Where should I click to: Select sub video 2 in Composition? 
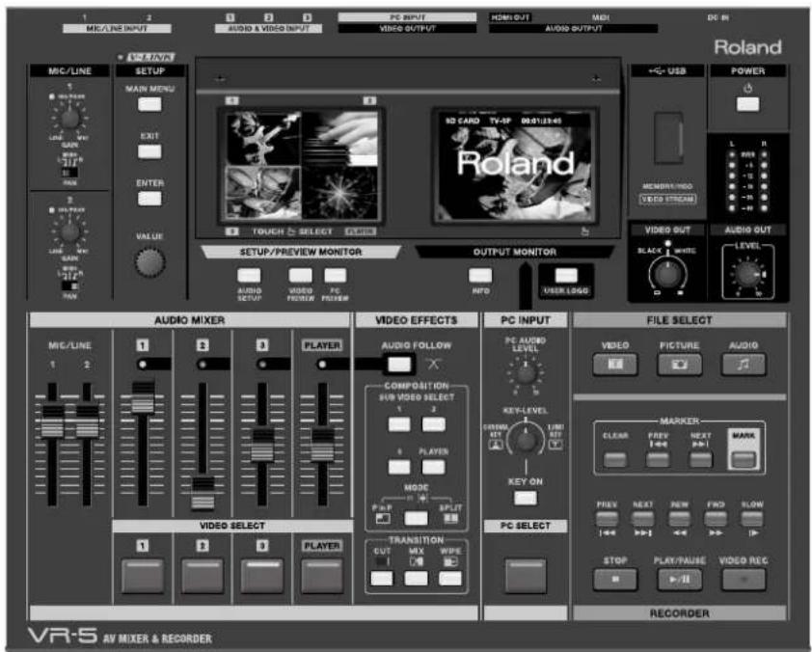[x=433, y=424]
